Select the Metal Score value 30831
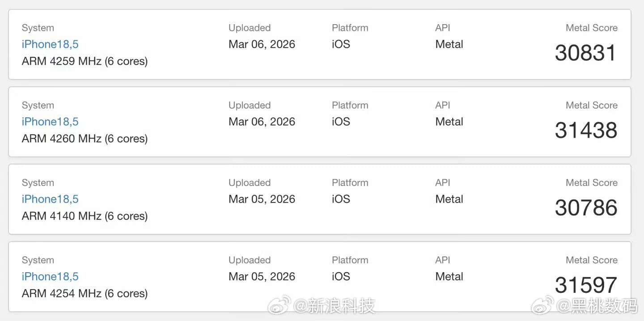644x321 pixels. (586, 53)
